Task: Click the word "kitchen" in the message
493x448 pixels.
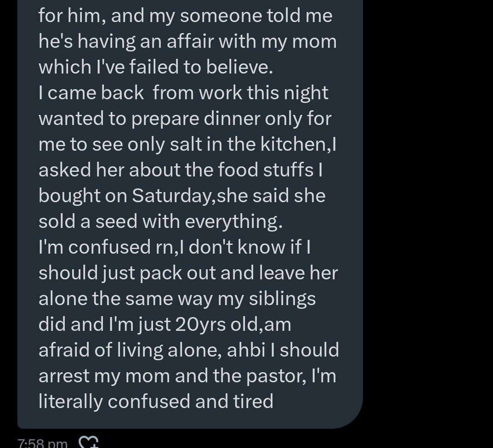Action: click(x=296, y=144)
